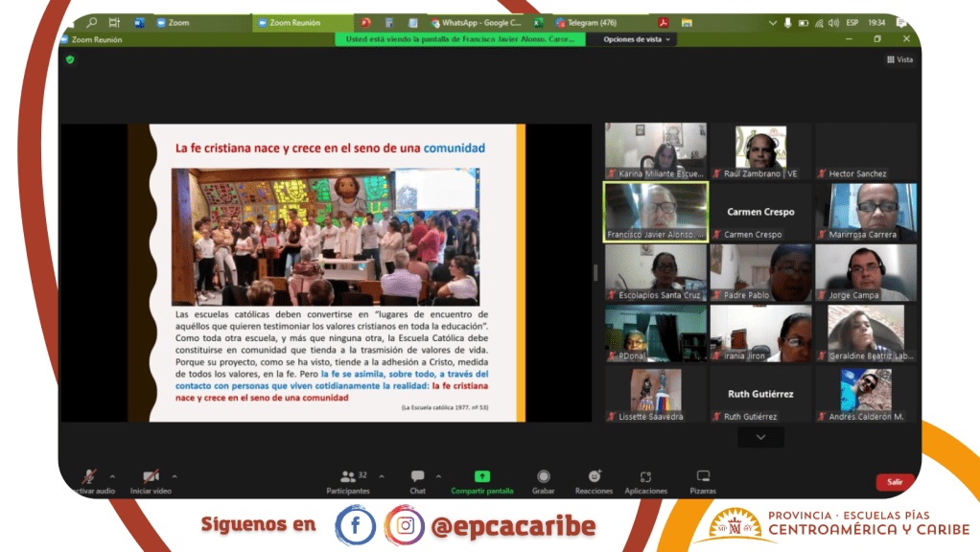Open the Aplicaciones panel

645,480
